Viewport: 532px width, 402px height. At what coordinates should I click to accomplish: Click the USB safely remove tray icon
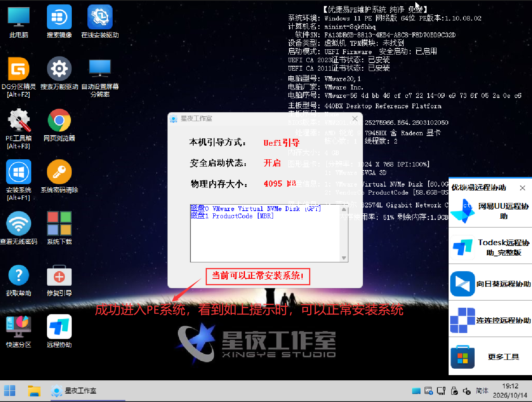(x=454, y=391)
